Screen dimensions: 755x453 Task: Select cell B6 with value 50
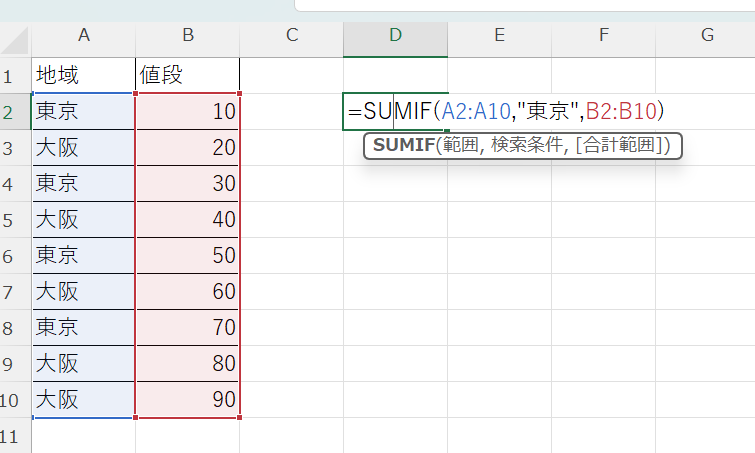point(187,255)
